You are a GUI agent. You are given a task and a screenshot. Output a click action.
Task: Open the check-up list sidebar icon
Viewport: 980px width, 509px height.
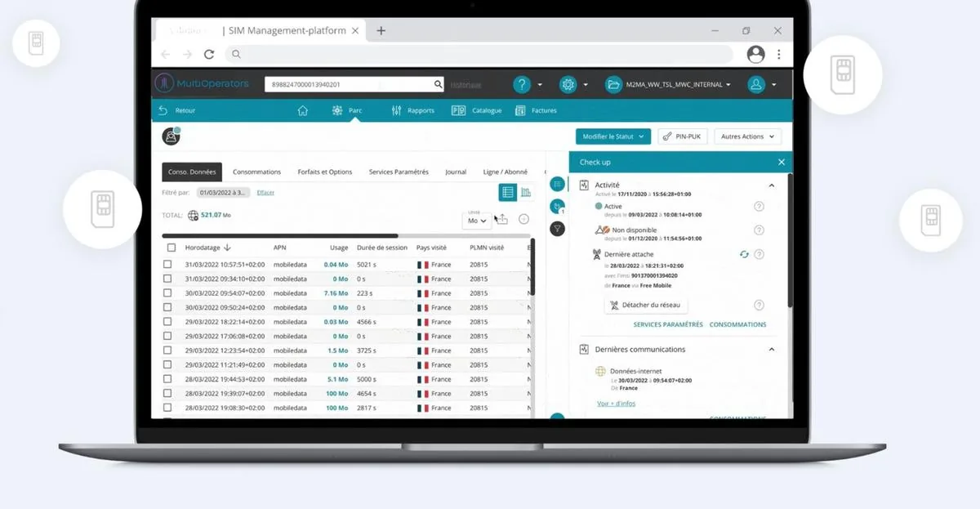click(558, 184)
